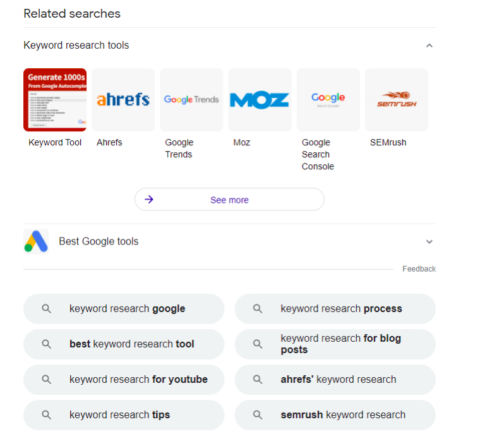This screenshot has width=504, height=441.
Task: Click the Keyword Tool thumbnail image
Action: coord(55,100)
